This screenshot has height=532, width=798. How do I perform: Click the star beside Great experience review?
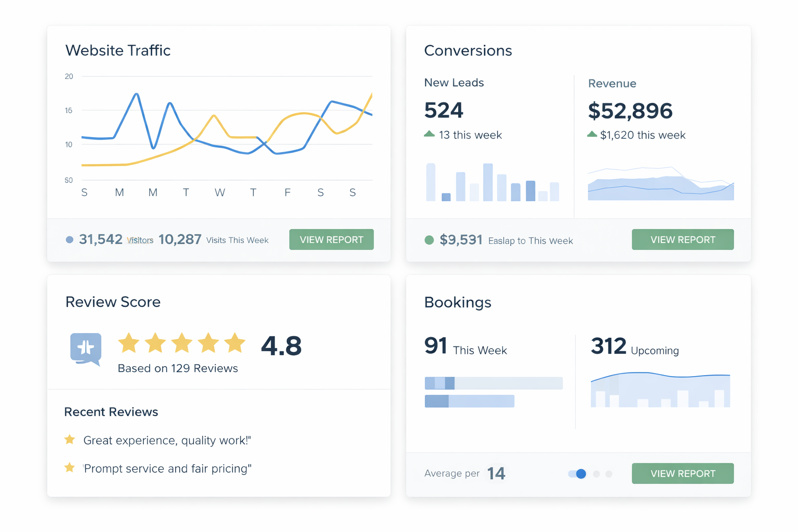click(70, 440)
